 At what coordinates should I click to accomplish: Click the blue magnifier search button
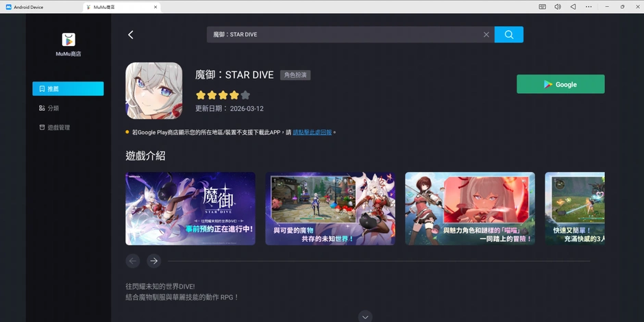(x=509, y=34)
